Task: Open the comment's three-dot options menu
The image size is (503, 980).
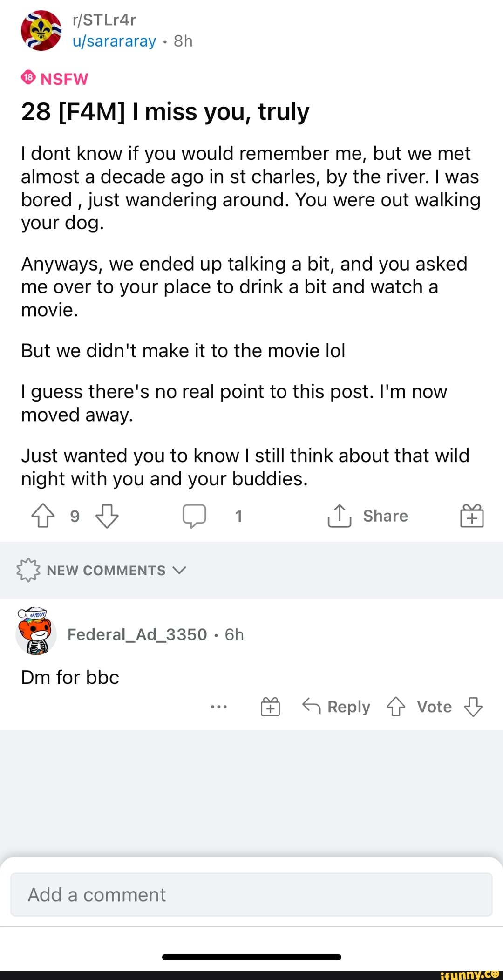Action: (x=218, y=707)
